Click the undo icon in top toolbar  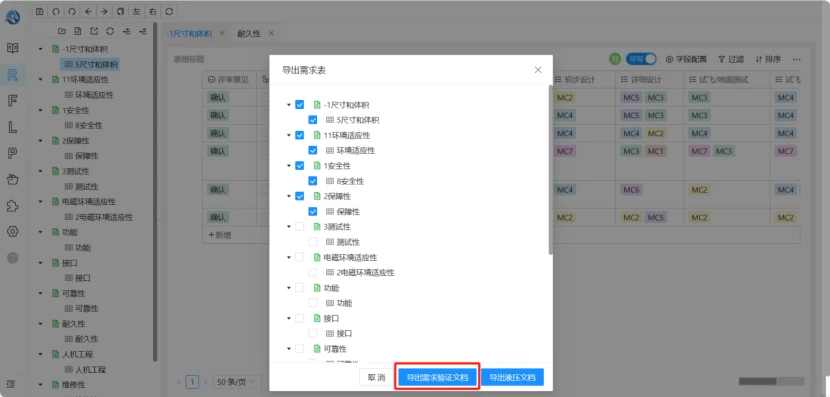point(56,11)
